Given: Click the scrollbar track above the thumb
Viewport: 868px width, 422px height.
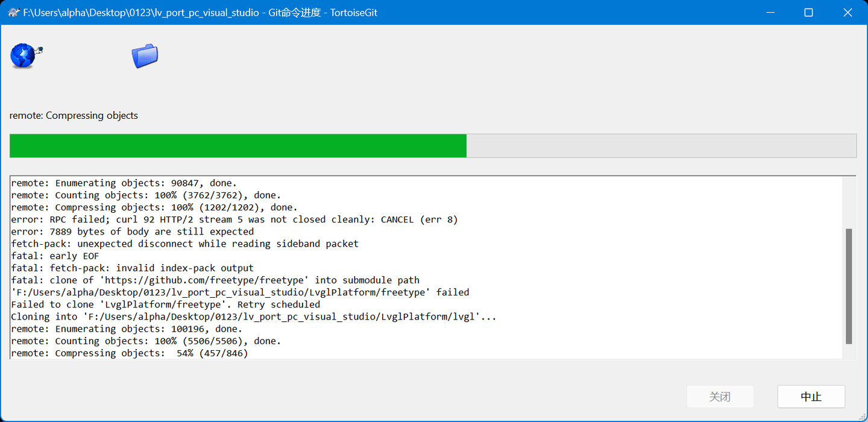Looking at the screenshot, I should (x=849, y=203).
